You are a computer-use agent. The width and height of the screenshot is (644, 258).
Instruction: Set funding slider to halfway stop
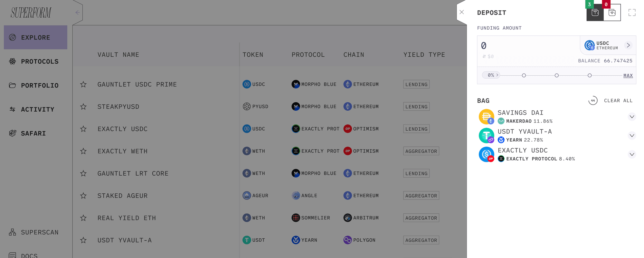click(x=557, y=75)
